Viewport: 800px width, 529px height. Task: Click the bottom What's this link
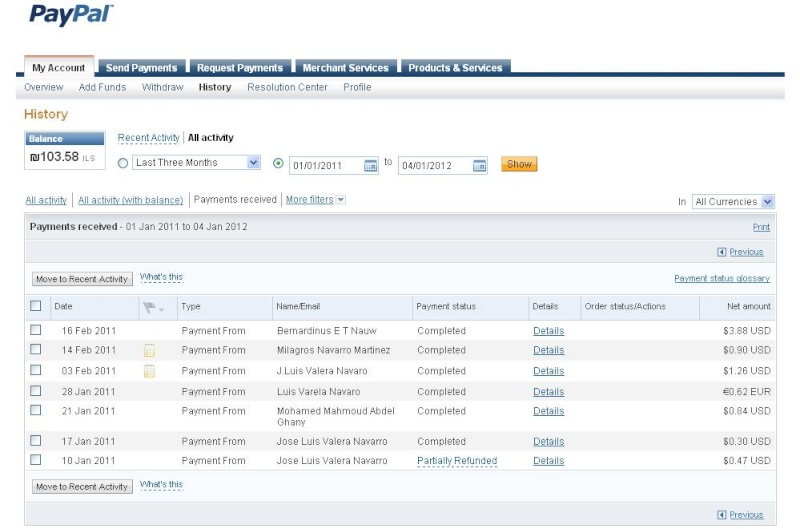[x=161, y=484]
